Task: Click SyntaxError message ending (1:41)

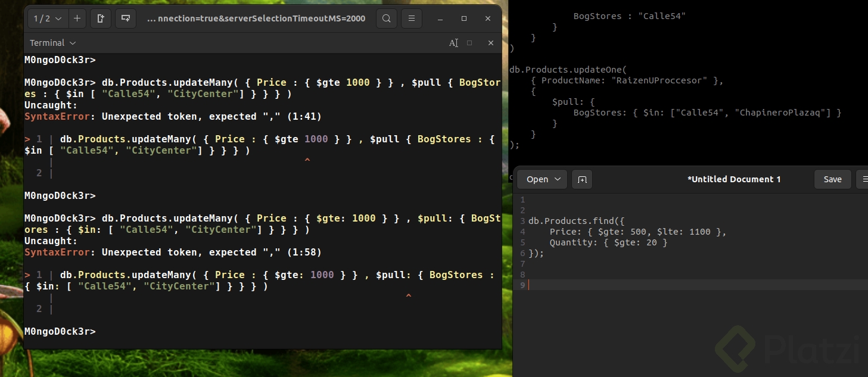Action: coord(173,116)
